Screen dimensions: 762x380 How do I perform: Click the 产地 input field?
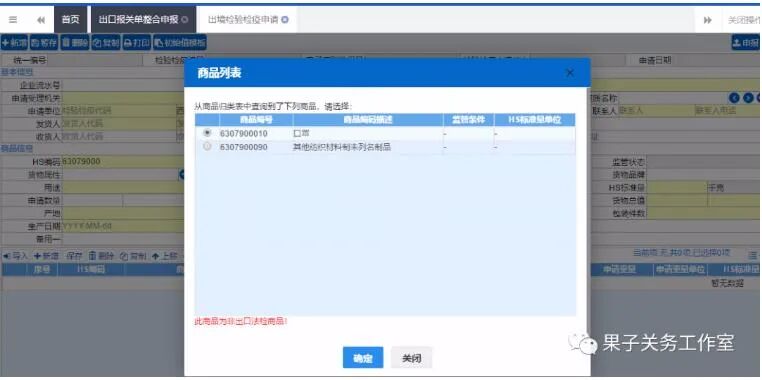point(123,213)
